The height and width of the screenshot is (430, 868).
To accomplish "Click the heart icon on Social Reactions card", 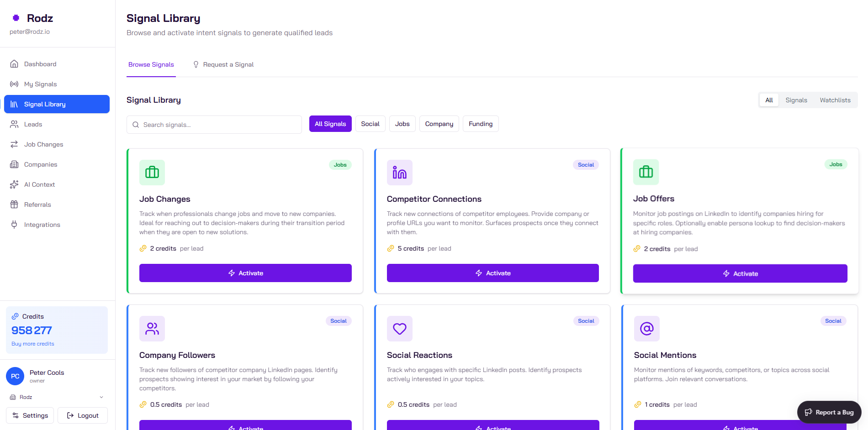I will click(399, 329).
